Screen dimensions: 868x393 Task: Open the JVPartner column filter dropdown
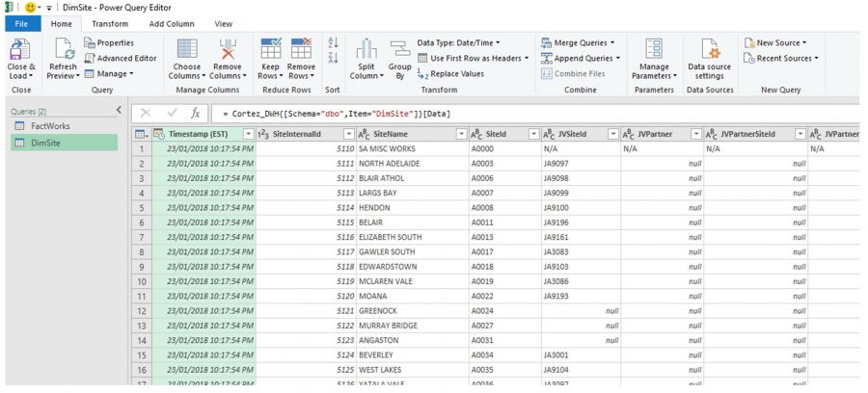(695, 134)
